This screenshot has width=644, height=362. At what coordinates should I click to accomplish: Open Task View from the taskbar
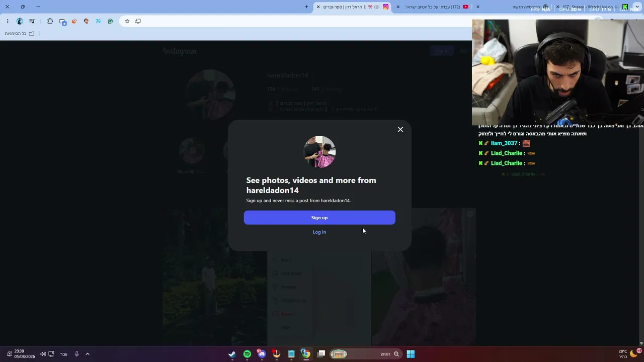[321, 354]
